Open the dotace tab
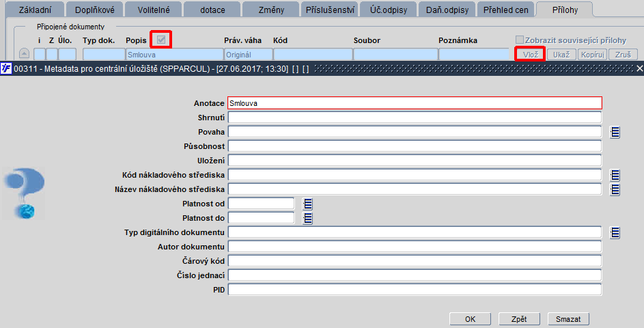 (212, 10)
